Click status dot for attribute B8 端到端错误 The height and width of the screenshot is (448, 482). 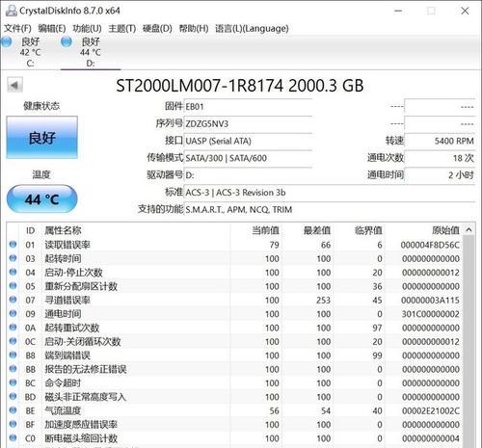point(13,355)
